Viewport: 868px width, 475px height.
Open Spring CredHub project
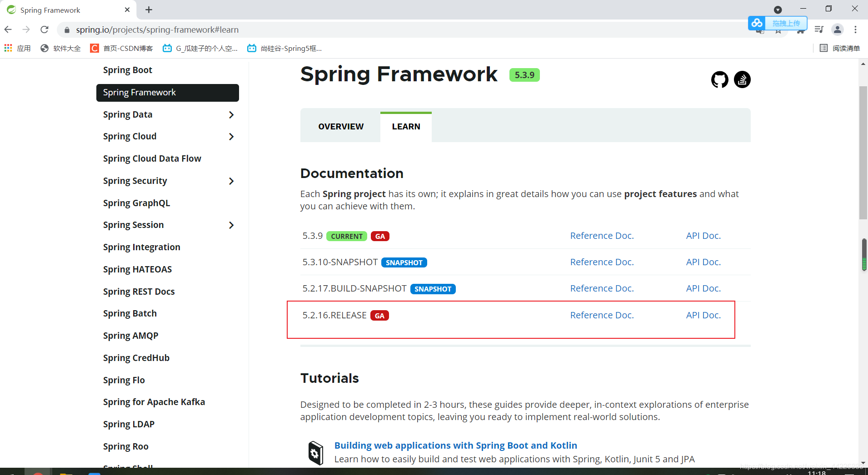click(136, 358)
